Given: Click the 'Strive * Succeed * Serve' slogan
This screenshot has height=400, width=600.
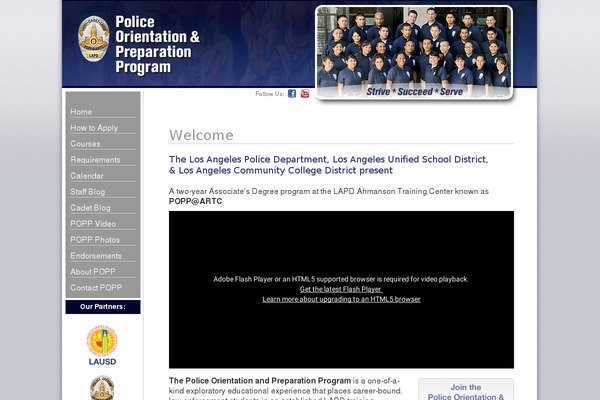Looking at the screenshot, I should click(x=414, y=92).
